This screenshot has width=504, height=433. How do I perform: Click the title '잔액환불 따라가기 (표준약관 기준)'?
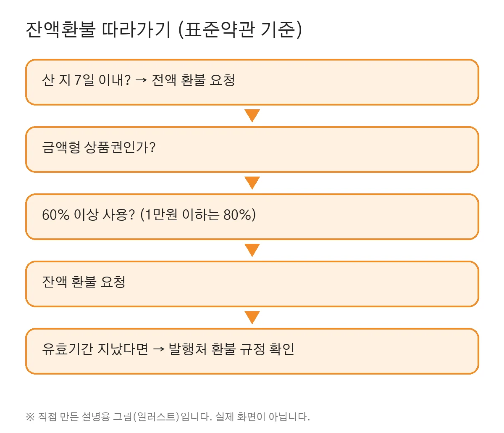pos(164,30)
